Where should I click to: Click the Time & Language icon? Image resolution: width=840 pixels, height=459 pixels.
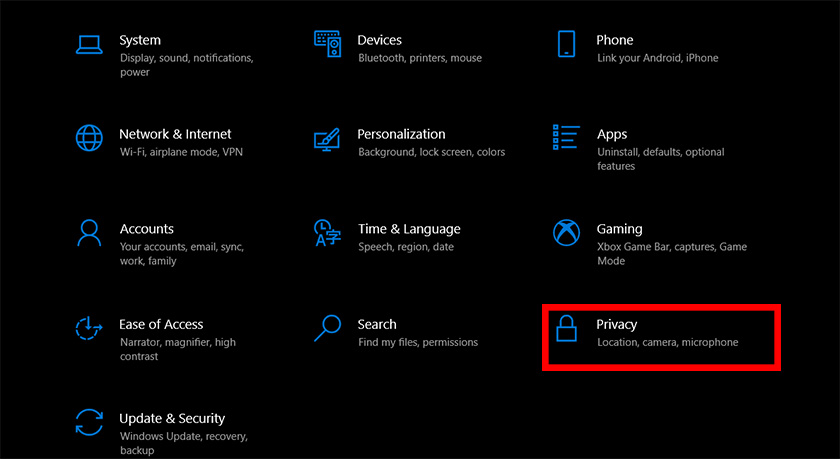[327, 233]
